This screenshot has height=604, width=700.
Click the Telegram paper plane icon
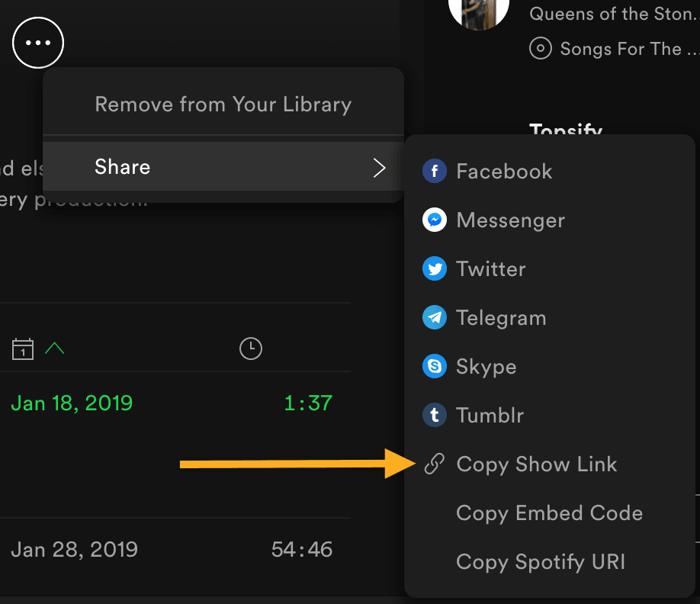point(435,318)
